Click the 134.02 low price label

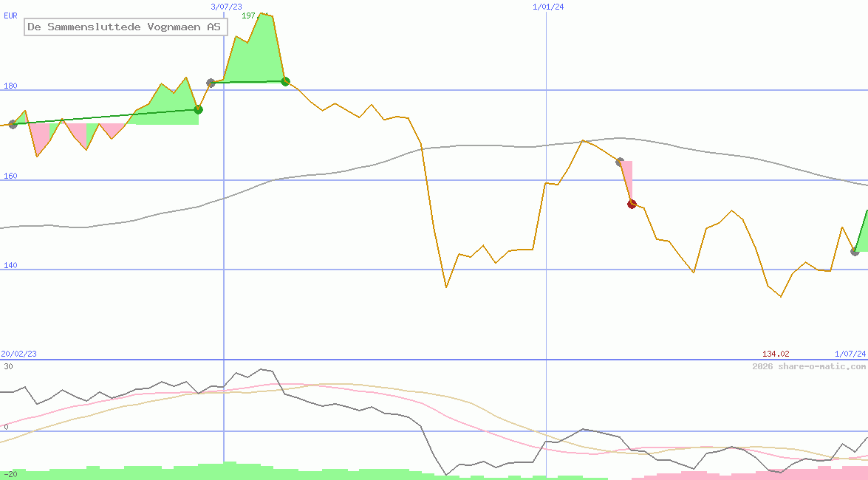(x=776, y=354)
